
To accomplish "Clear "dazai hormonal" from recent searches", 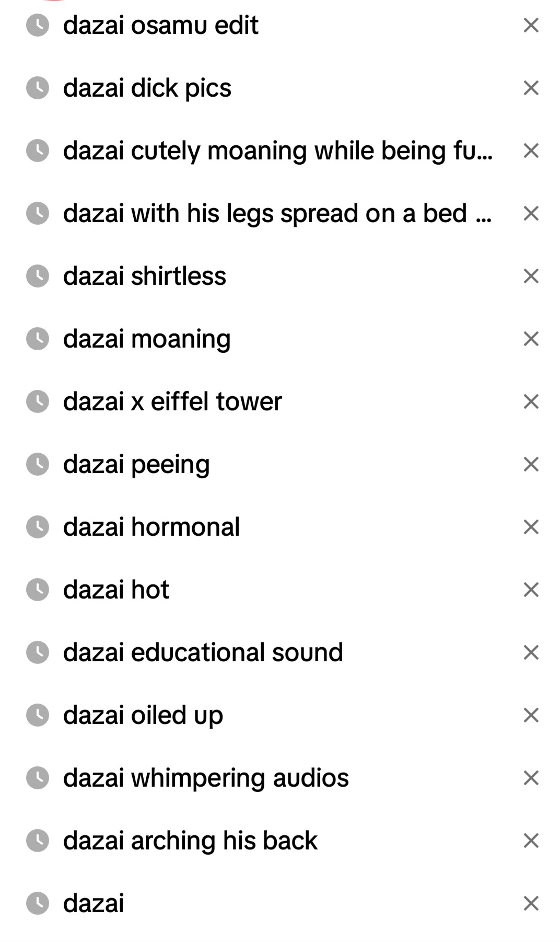I will (x=531, y=527).
